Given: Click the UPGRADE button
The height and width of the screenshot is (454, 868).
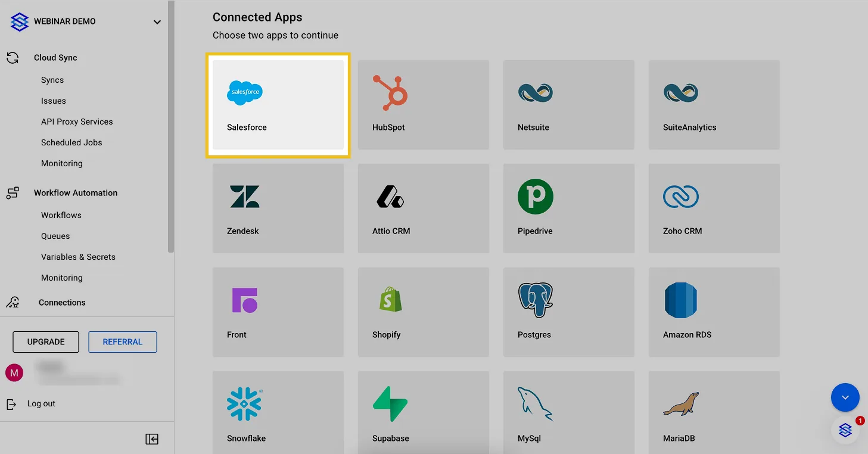Looking at the screenshot, I should coord(46,342).
